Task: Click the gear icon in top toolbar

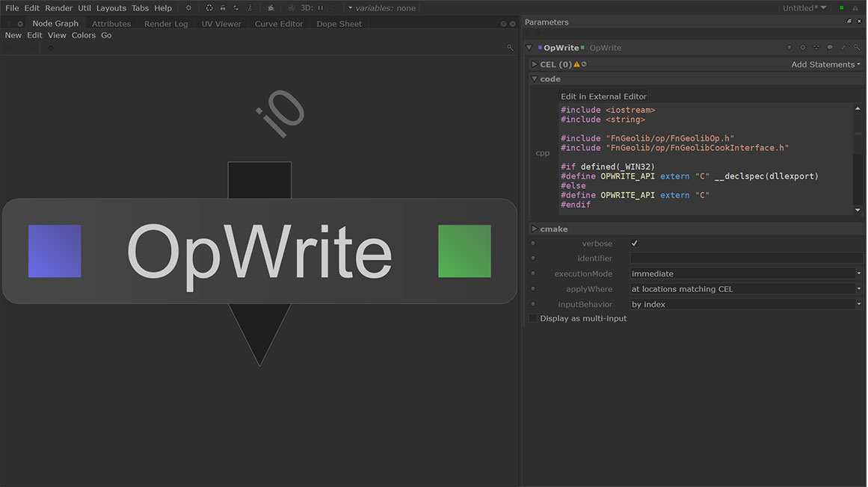Action: pos(188,8)
